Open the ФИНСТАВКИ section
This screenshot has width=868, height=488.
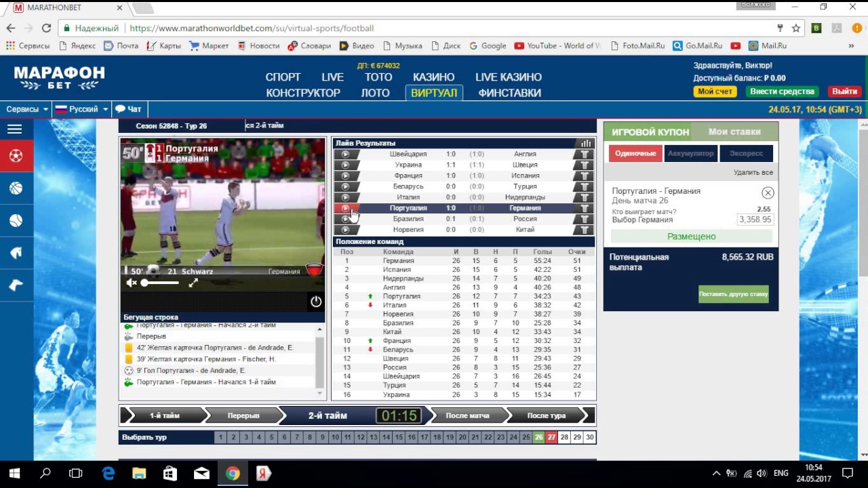[x=509, y=93]
